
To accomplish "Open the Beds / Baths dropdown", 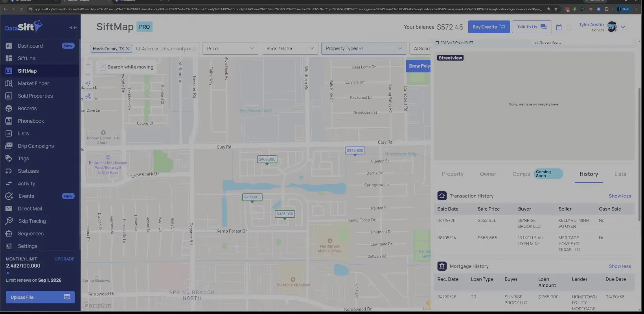I will click(290, 48).
